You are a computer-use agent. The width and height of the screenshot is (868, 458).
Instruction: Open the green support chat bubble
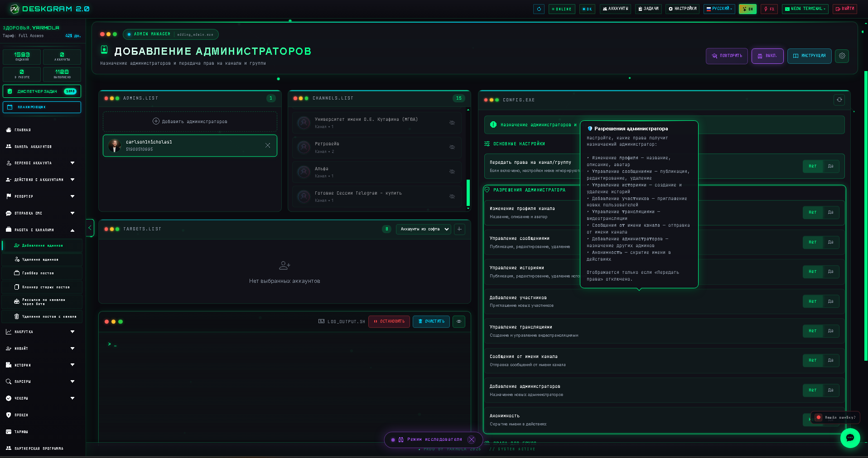(x=850, y=438)
